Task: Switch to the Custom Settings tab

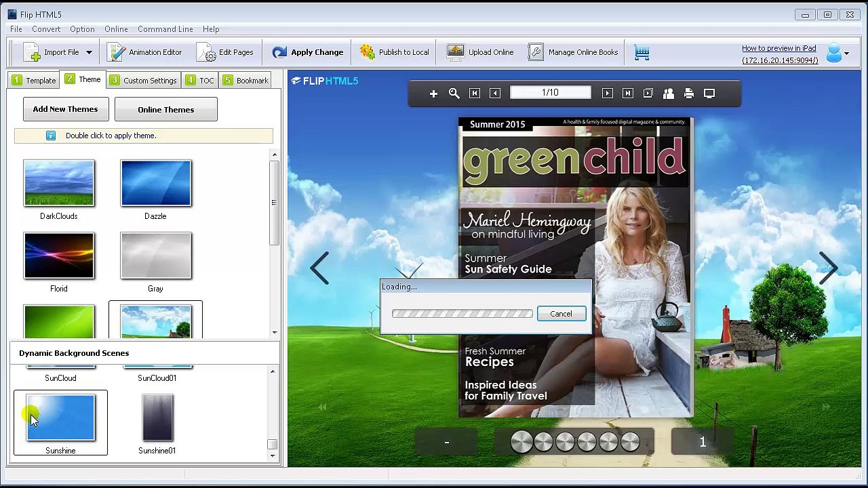Action: pyautogui.click(x=143, y=80)
